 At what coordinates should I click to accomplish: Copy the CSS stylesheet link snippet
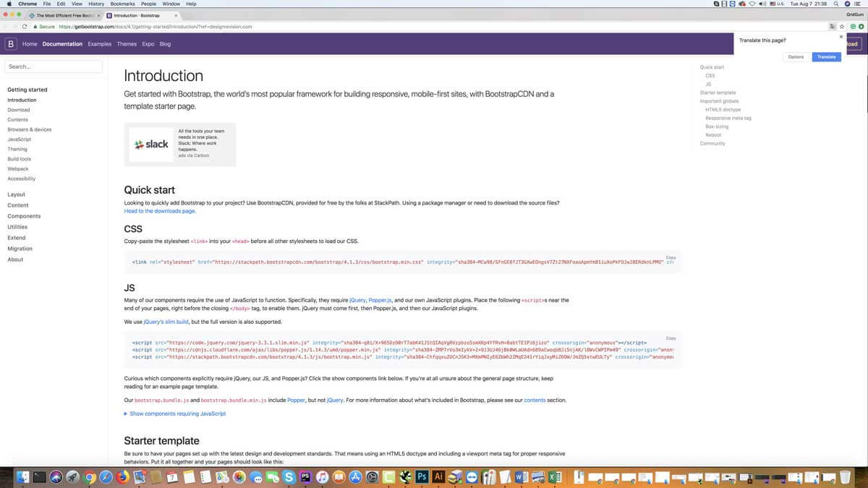671,257
